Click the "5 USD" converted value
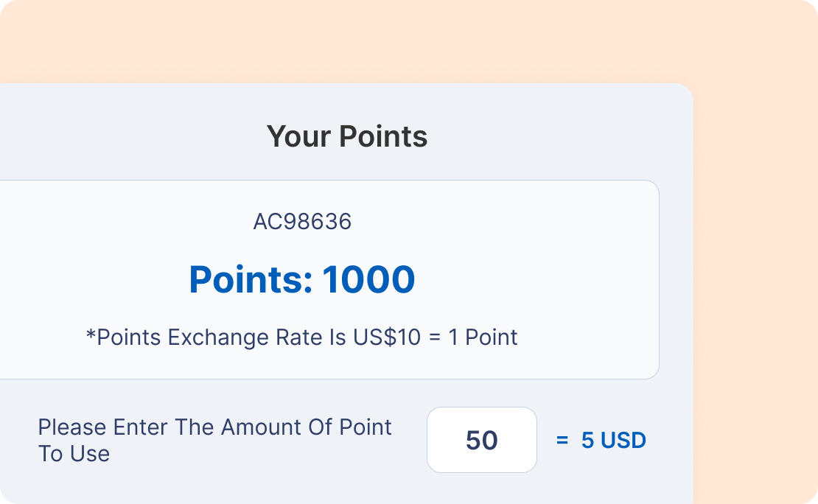 pyautogui.click(x=613, y=441)
